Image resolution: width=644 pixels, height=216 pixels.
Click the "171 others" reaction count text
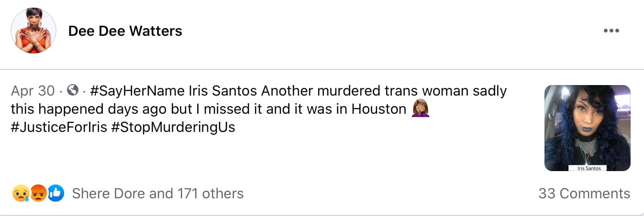tap(211, 194)
